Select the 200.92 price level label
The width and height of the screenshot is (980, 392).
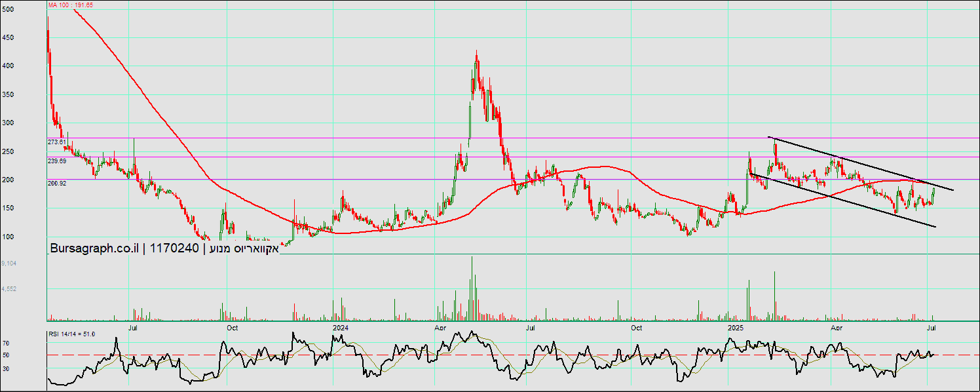pos(57,183)
